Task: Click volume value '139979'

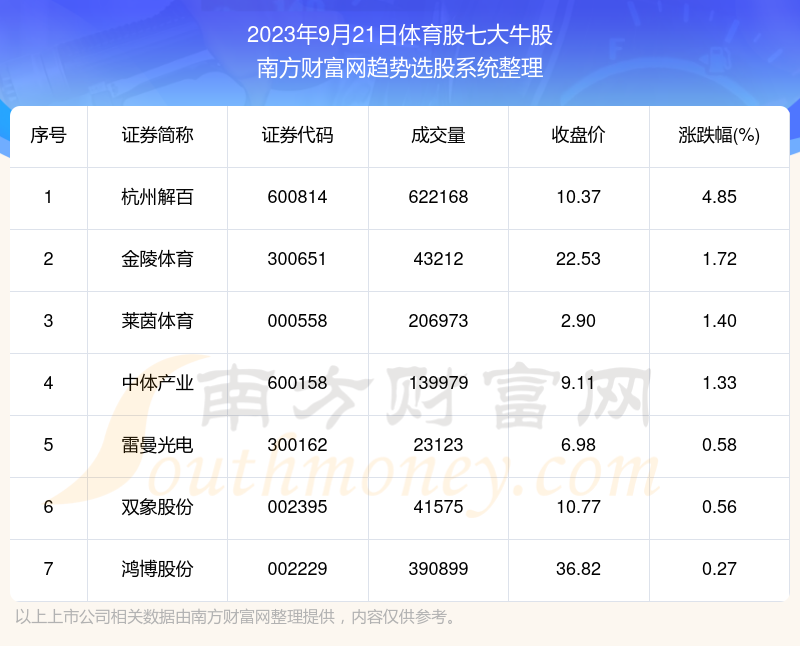Action: click(438, 383)
